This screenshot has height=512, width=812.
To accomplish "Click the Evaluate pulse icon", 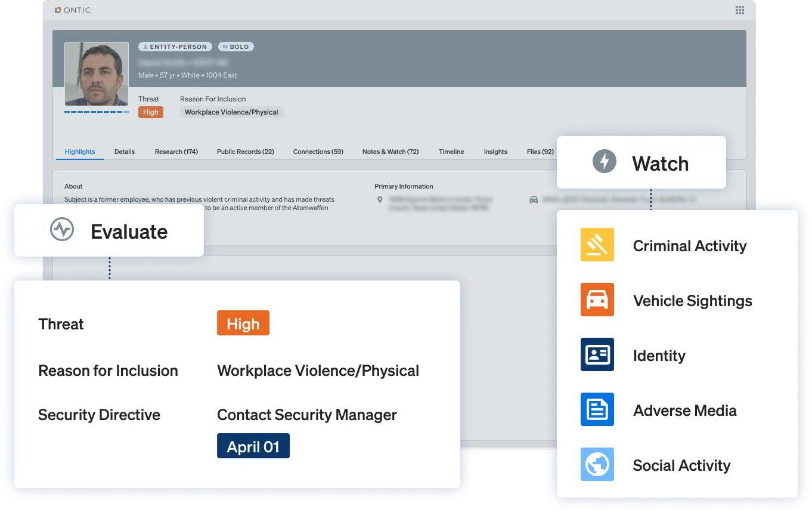I will pyautogui.click(x=62, y=230).
